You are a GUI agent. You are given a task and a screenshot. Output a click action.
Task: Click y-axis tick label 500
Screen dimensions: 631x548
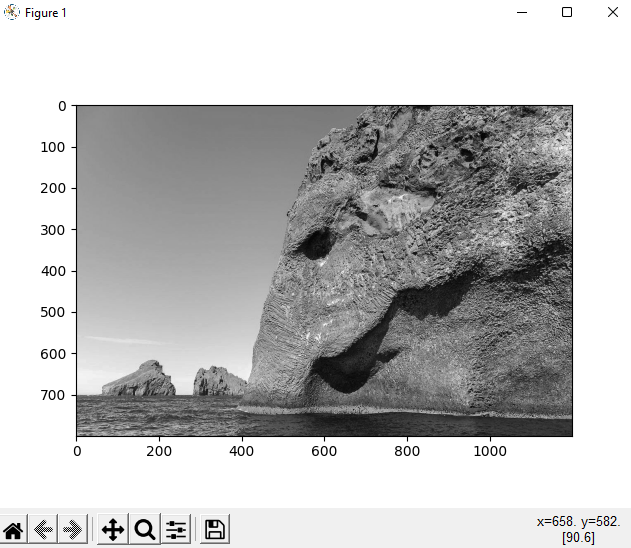pos(53,312)
